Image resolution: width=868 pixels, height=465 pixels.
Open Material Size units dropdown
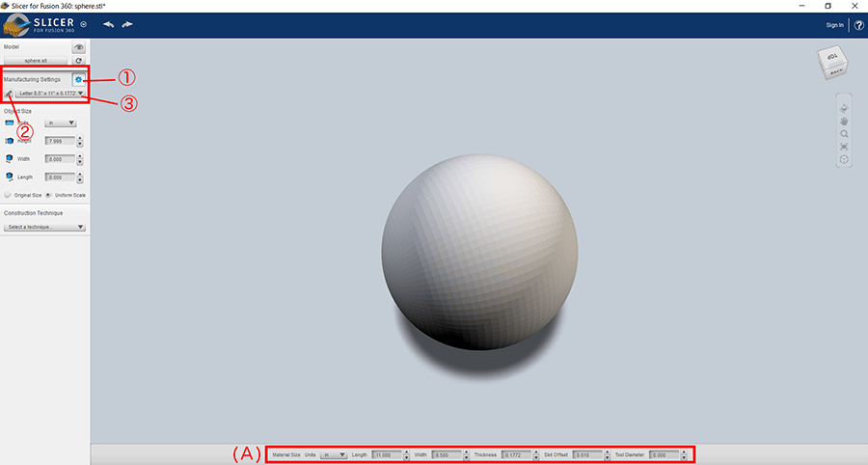[x=334, y=455]
